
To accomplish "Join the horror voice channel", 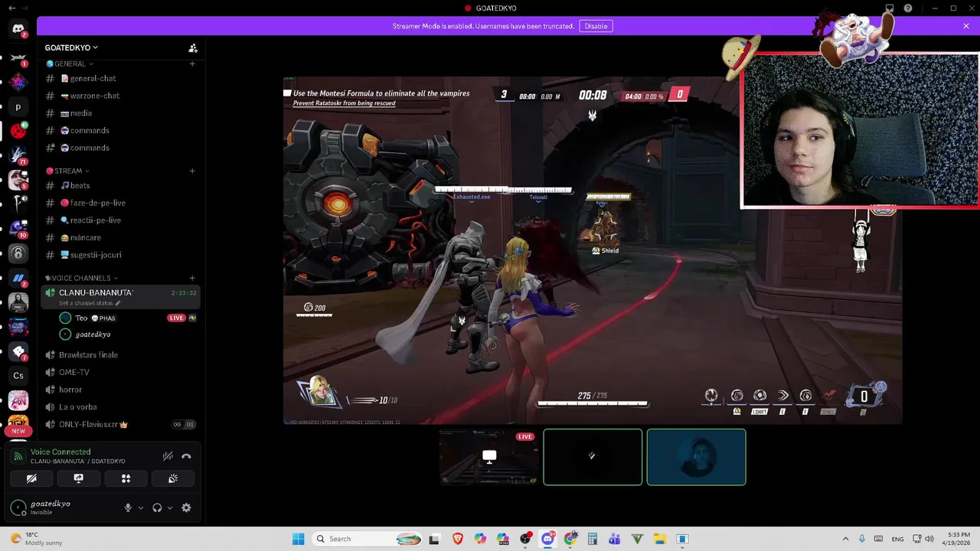I will (x=121, y=390).
